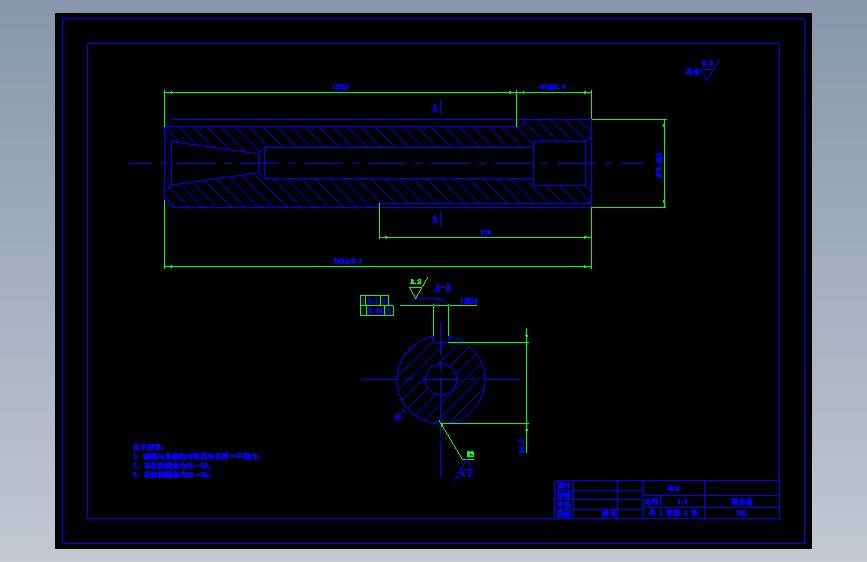Click the 技术要求 heading text
867x562 pixels.
click(x=148, y=447)
